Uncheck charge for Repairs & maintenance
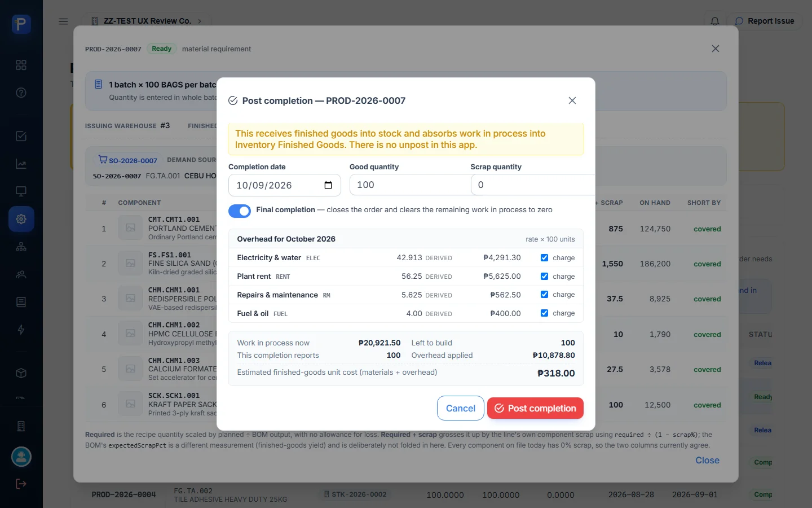This screenshot has width=812, height=508. tap(544, 295)
